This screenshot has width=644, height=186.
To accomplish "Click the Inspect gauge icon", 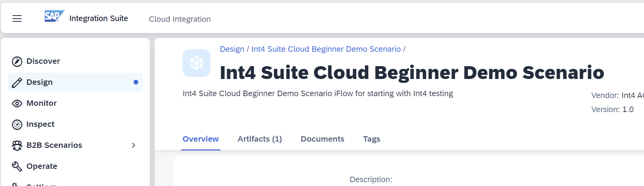I will [17, 125].
